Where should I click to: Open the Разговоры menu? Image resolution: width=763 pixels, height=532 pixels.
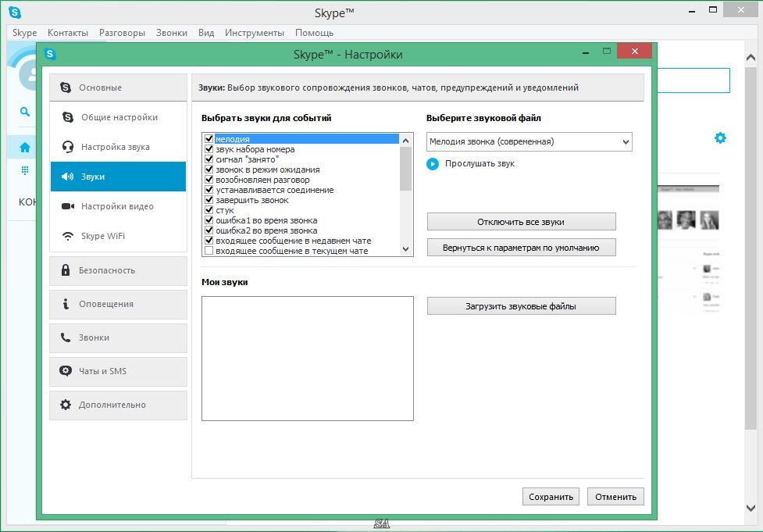coord(122,33)
